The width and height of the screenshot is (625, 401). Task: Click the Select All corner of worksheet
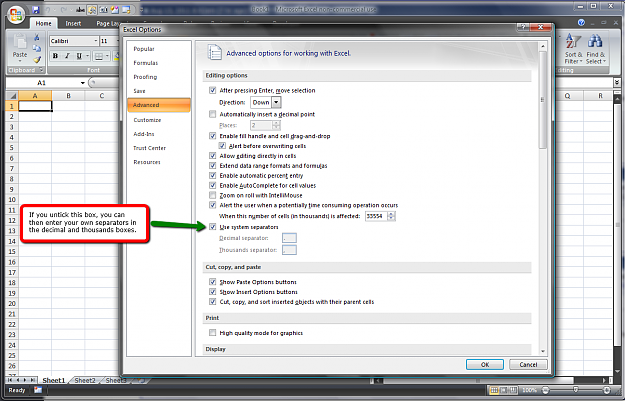click(x=12, y=96)
